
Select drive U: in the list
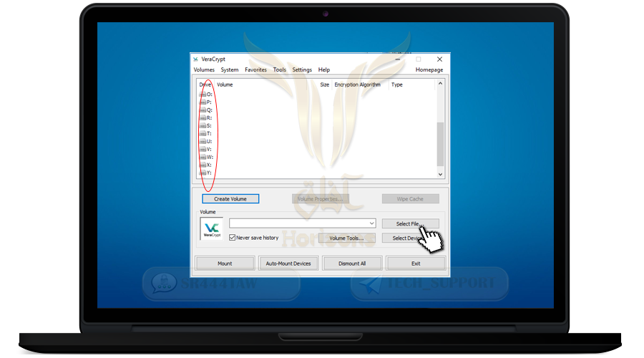pos(206,141)
